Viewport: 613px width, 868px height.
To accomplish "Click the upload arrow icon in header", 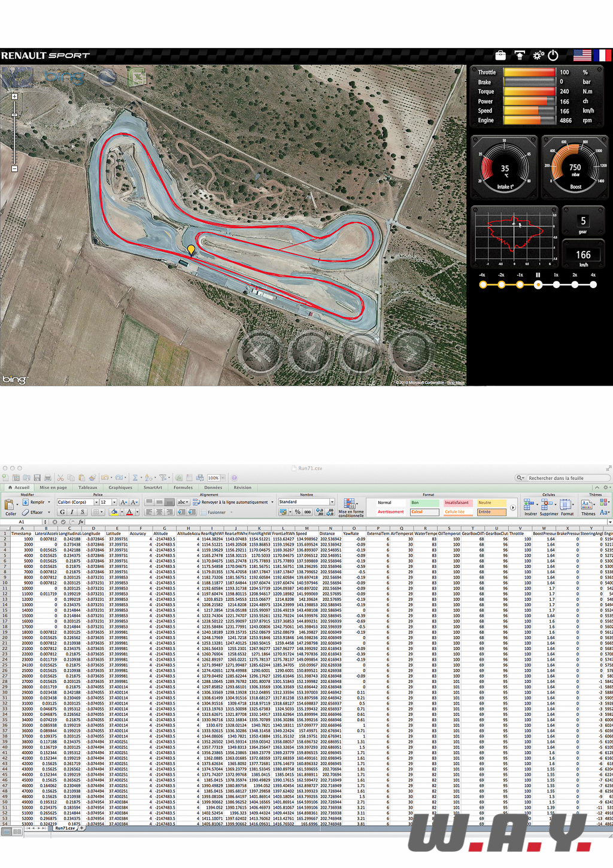I will coord(520,56).
